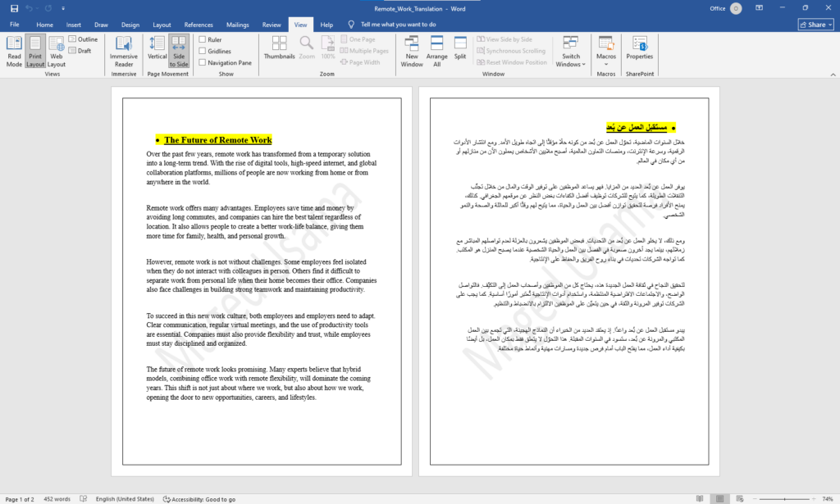Launch Immersive Reader
This screenshot has width=840, height=504.
coord(124,52)
